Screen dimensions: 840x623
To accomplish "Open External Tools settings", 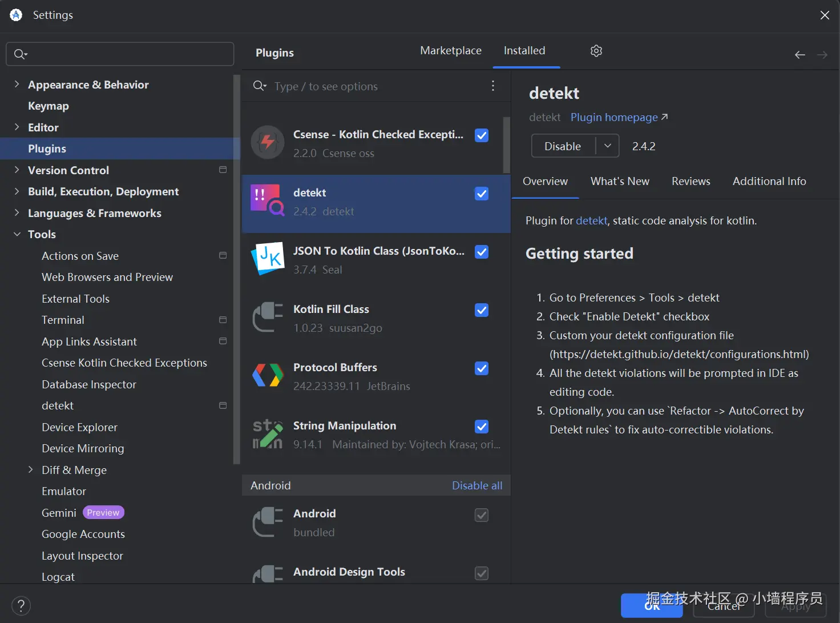I will click(75, 299).
